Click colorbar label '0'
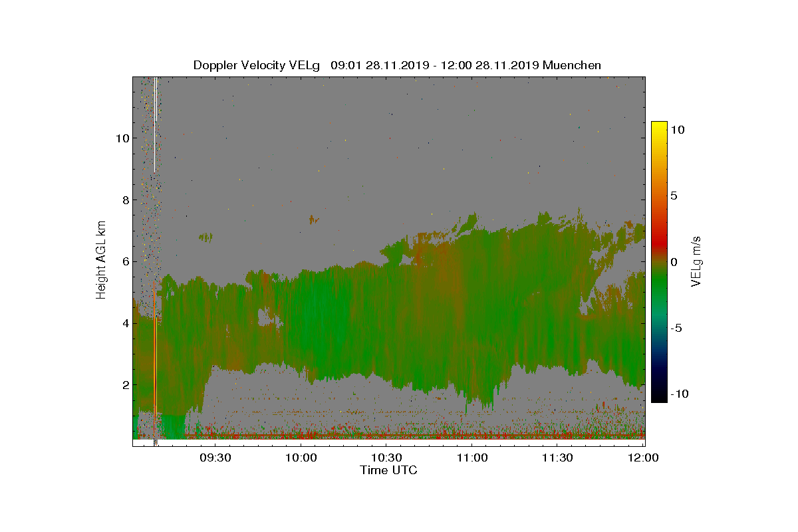The height and width of the screenshot is (532, 798). click(673, 262)
